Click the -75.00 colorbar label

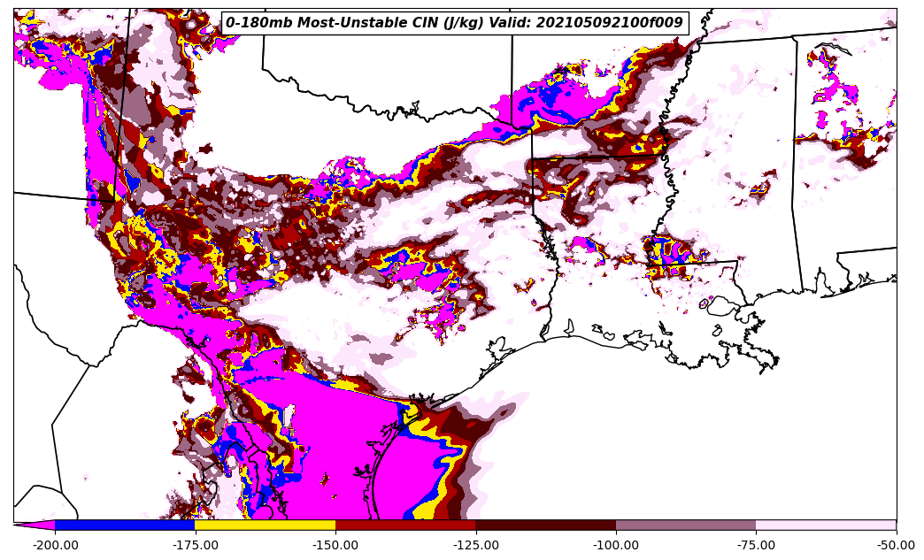pyautogui.click(x=756, y=545)
